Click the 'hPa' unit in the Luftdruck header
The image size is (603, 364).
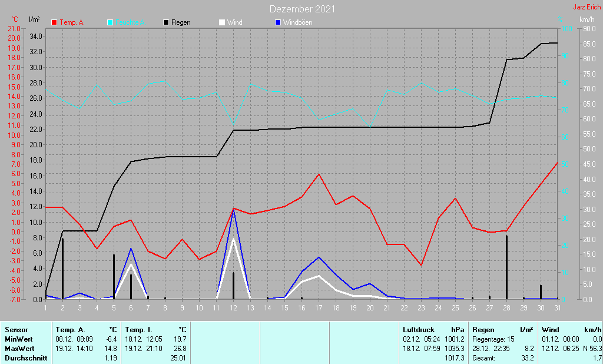tap(458, 330)
